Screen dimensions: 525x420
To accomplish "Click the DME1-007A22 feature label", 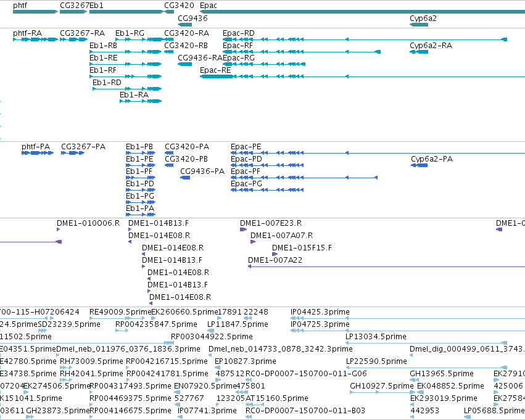I will click(275, 260).
